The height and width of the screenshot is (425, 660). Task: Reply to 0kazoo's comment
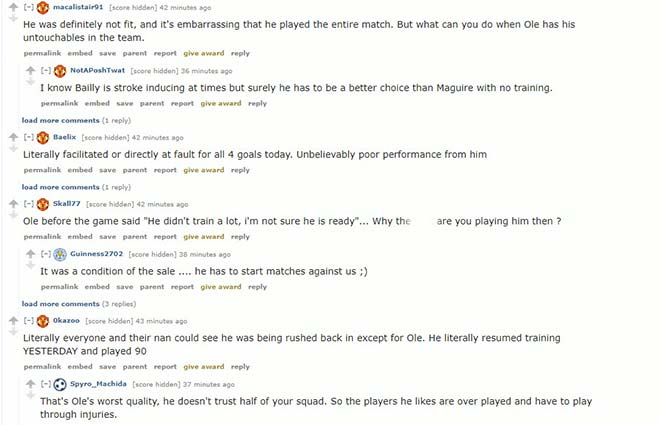[240, 367]
